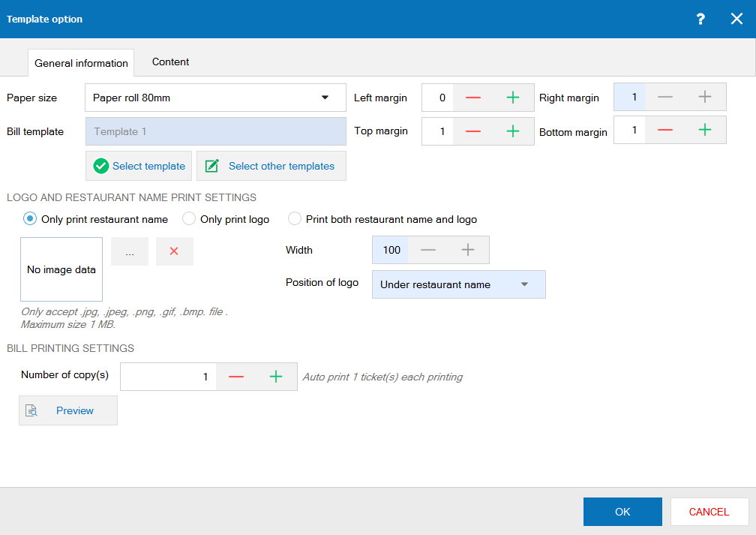Choose Print both restaurant name and logo
The width and height of the screenshot is (756, 535).
[x=295, y=219]
